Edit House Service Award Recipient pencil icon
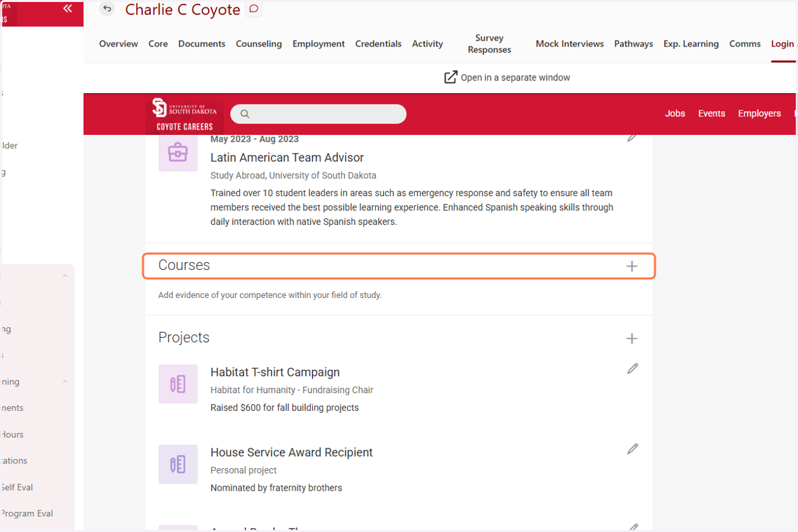798x532 pixels. (632, 449)
